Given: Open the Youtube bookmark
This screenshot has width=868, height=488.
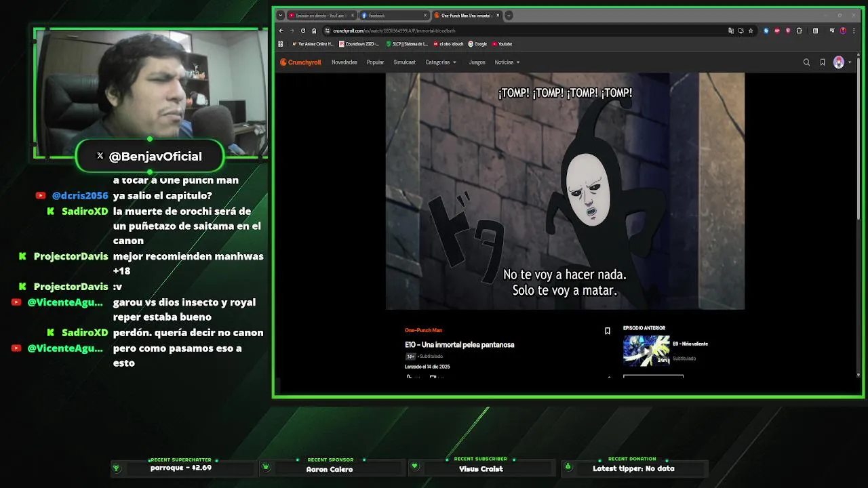Looking at the screenshot, I should [x=502, y=44].
